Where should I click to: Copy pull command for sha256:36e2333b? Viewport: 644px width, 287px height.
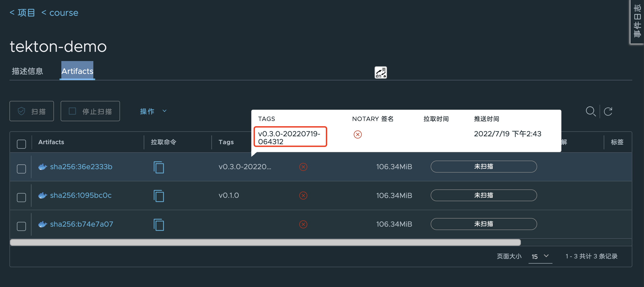(159, 167)
